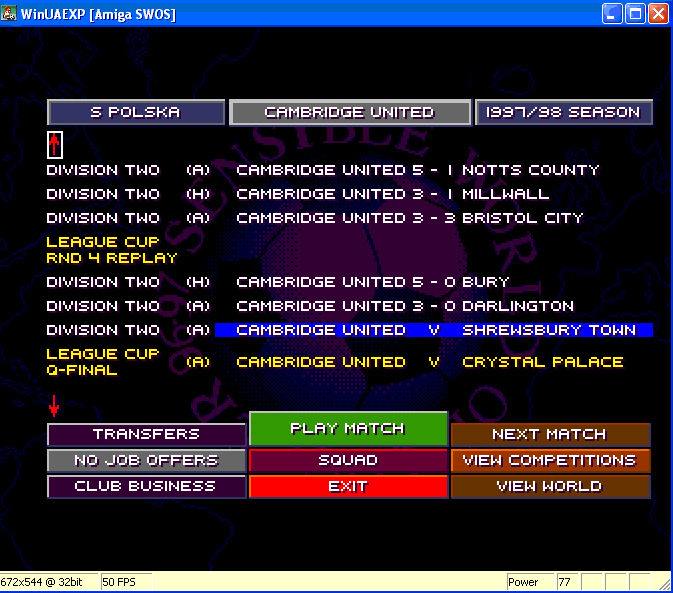The height and width of the screenshot is (593, 673).
Task: Skip ahead with Next Match button
Action: tap(549, 435)
